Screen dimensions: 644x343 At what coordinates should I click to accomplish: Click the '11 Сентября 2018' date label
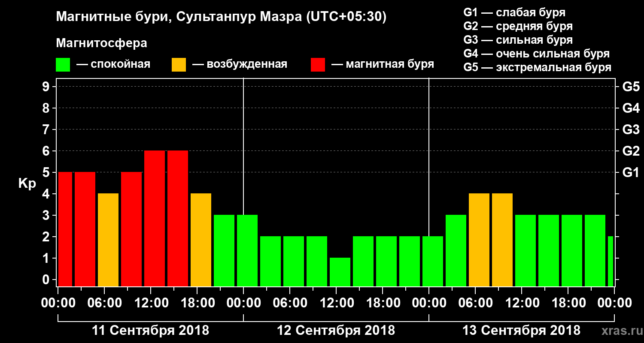[151, 331]
